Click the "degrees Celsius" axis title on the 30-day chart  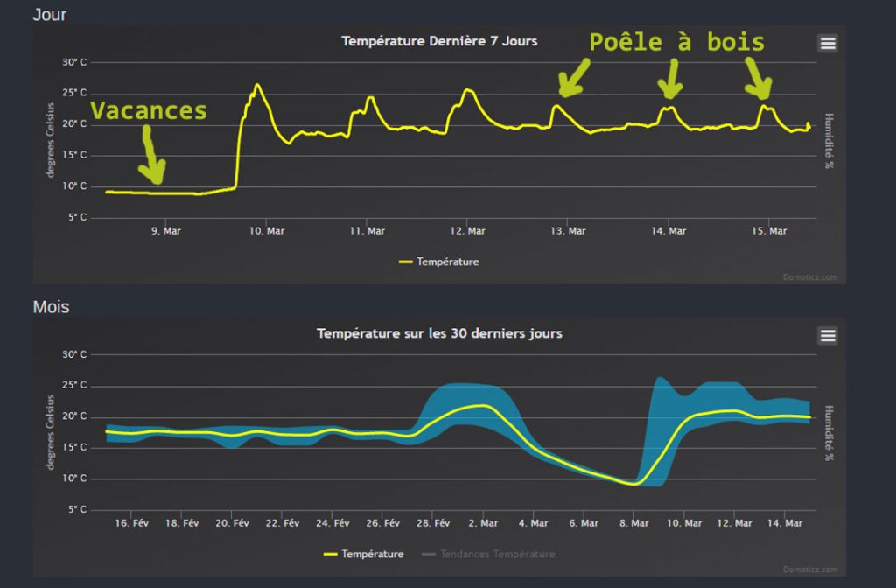[50, 432]
